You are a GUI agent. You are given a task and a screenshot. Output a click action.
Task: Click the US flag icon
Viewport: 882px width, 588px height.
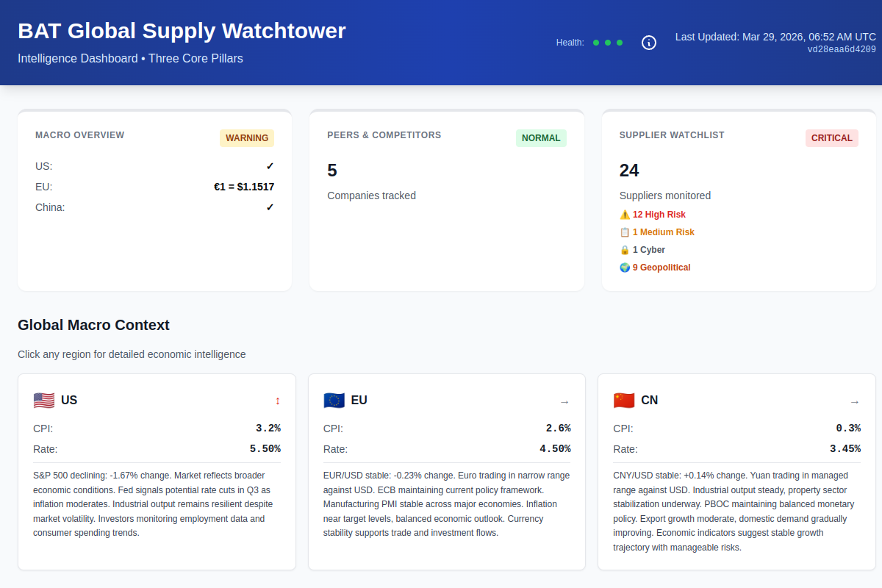point(44,401)
